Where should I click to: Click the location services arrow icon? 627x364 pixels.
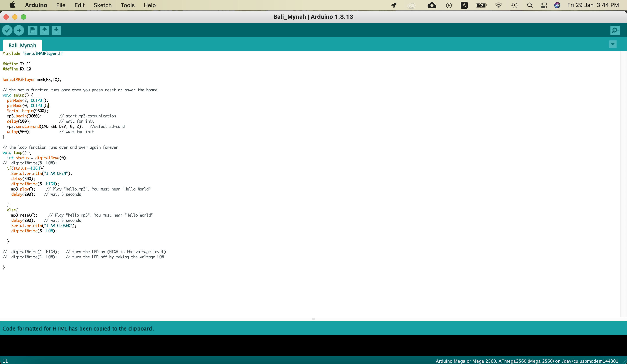pyautogui.click(x=394, y=5)
